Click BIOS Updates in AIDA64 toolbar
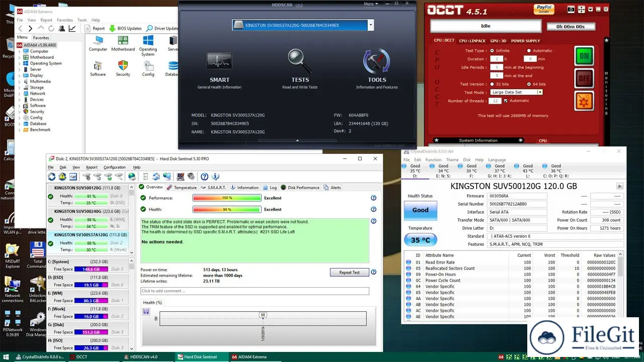 [x=125, y=28]
